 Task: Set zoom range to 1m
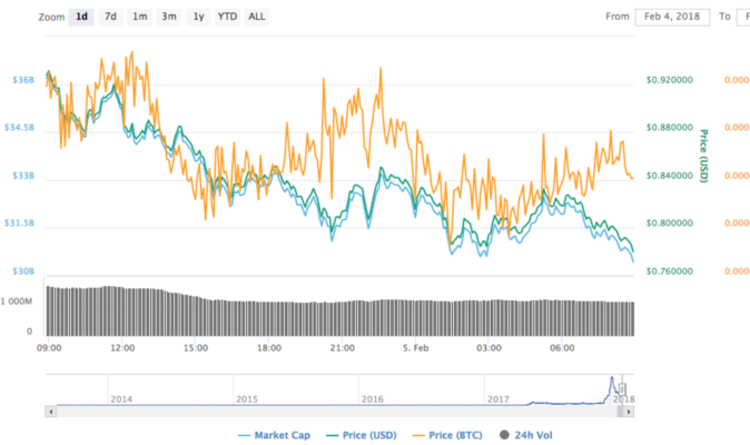click(x=140, y=16)
